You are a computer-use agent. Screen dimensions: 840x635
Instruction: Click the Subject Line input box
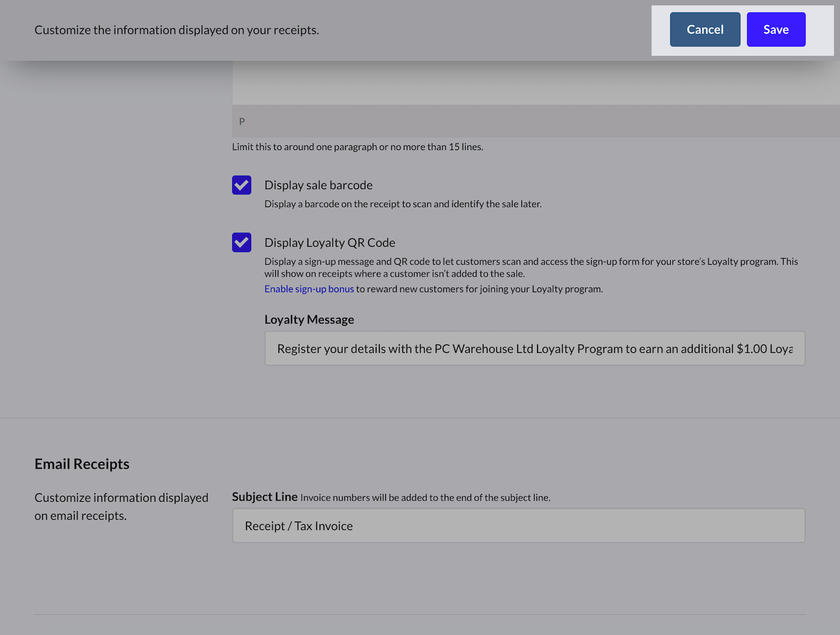[518, 526]
